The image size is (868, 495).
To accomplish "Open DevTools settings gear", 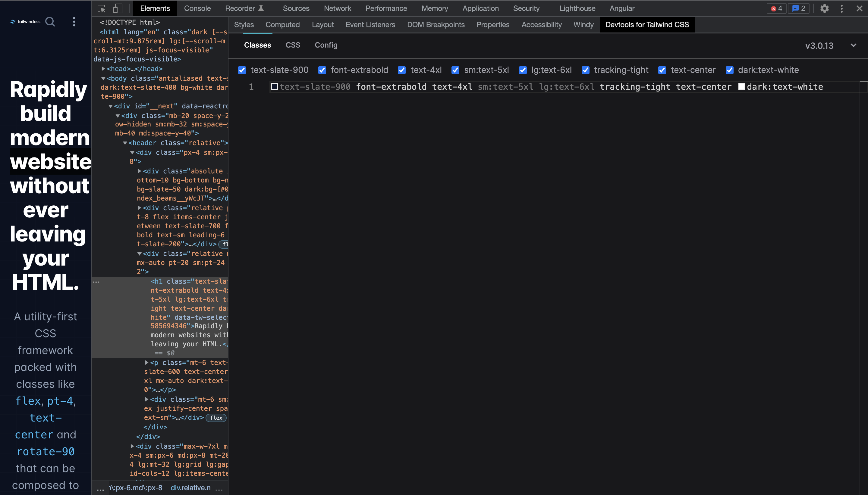I will coord(824,8).
